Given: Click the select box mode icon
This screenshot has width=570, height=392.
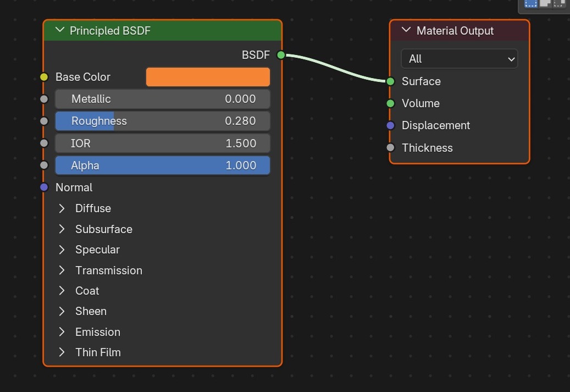Looking at the screenshot, I should [531, 3].
